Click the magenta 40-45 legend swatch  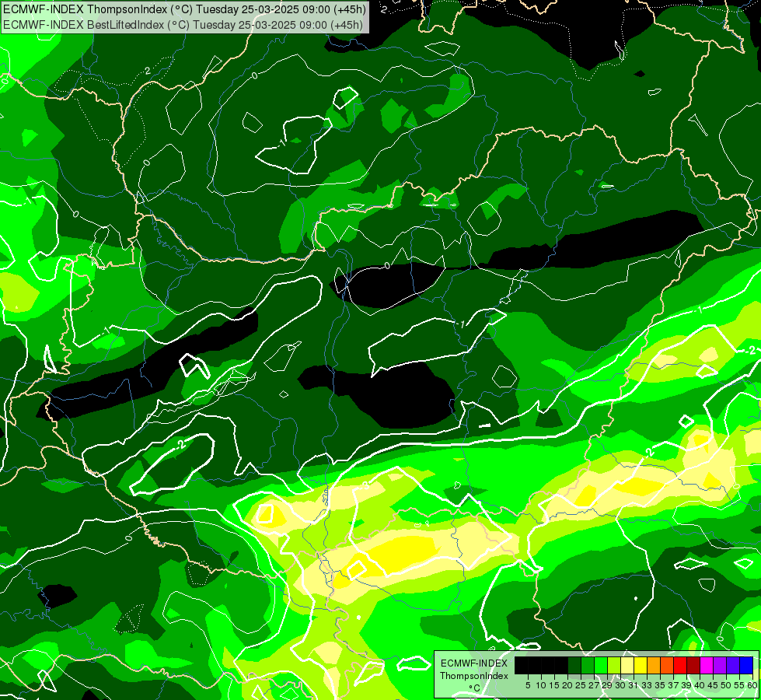(707, 666)
